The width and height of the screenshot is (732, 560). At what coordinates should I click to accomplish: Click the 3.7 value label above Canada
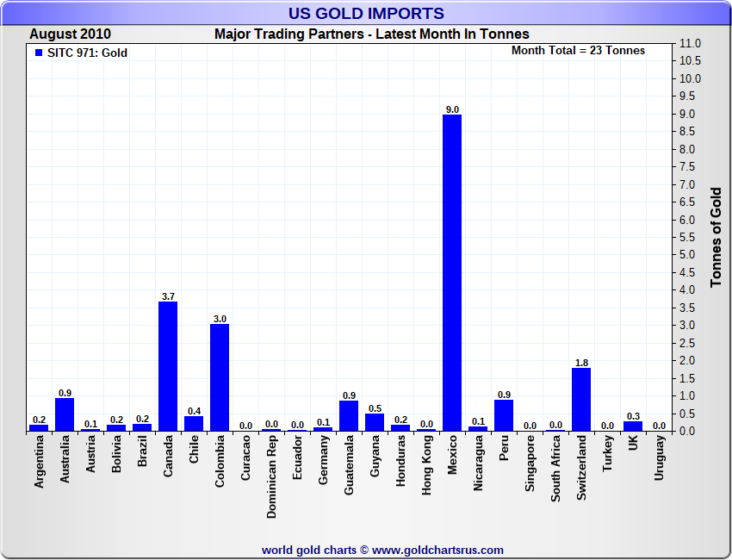tap(168, 296)
